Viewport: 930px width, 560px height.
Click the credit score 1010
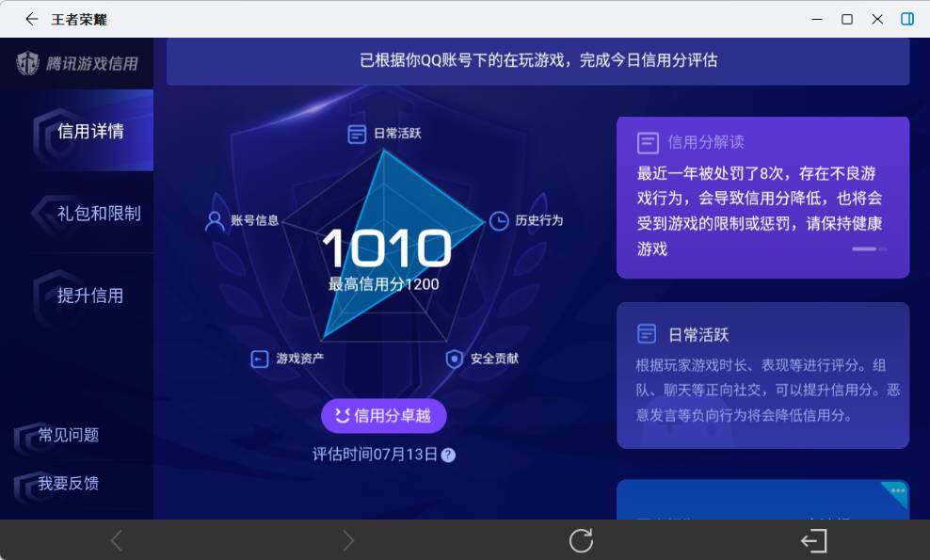[x=386, y=248]
